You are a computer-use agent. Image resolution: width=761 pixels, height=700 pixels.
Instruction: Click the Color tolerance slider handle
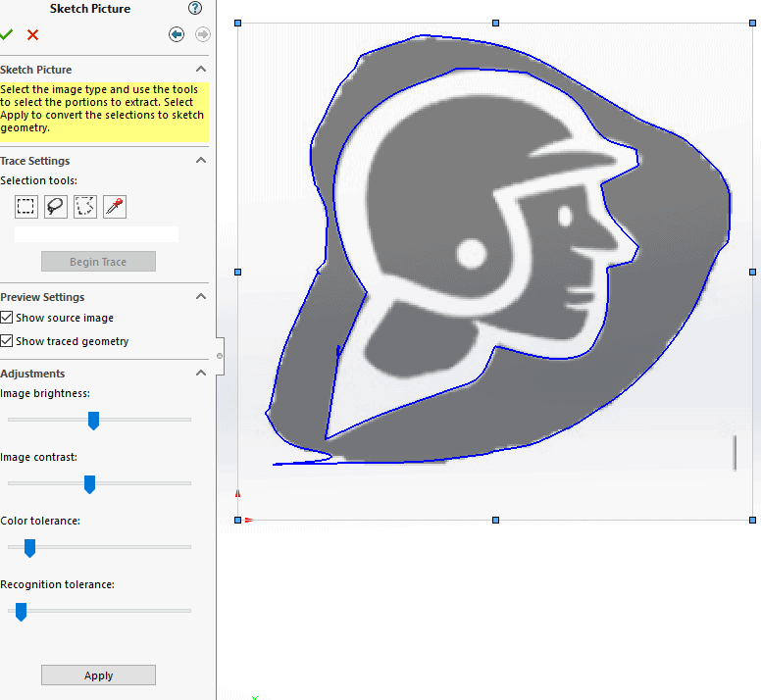click(29, 548)
